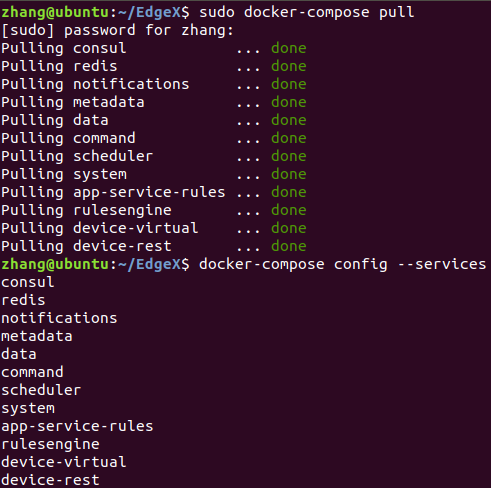This screenshot has width=491, height=488.
Task: Click the 'Pulling command' line text
Action: coord(68,139)
